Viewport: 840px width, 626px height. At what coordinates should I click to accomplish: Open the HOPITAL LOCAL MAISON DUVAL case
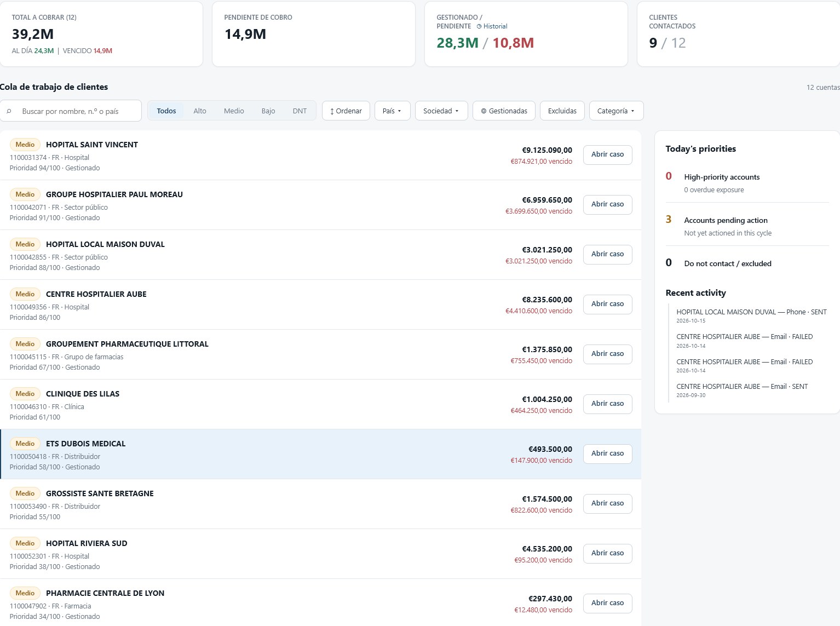click(608, 254)
